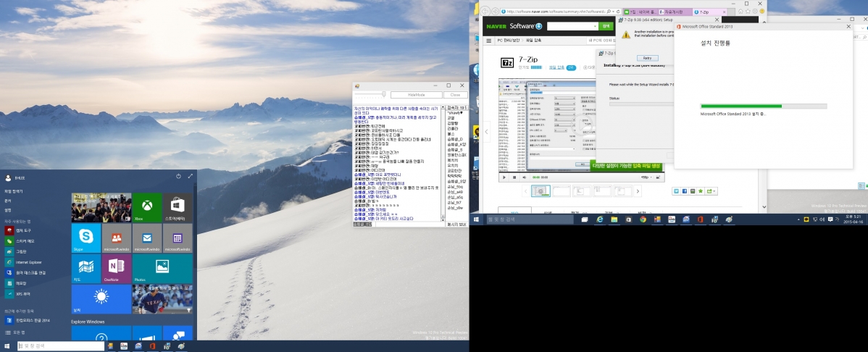Screen dimensions: 868x352
Task: Play the 7-Zip preview video
Action: (x=504, y=177)
